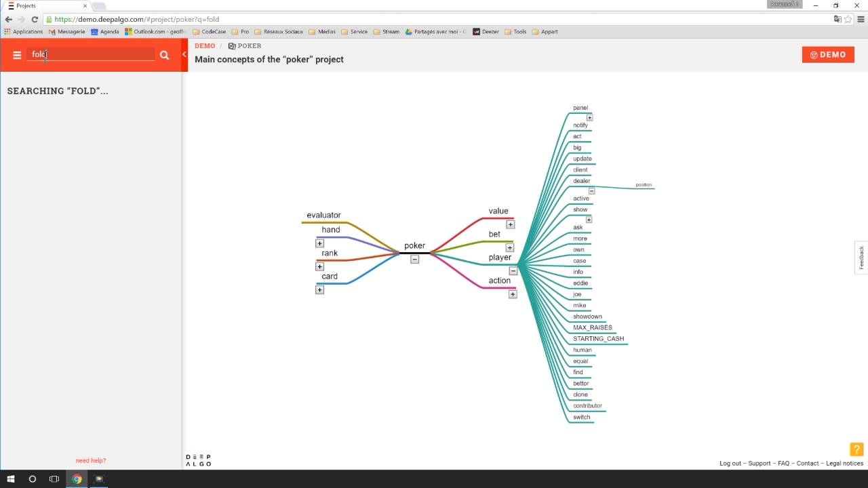868x488 pixels.
Task: Expand the panel node
Action: tap(590, 117)
